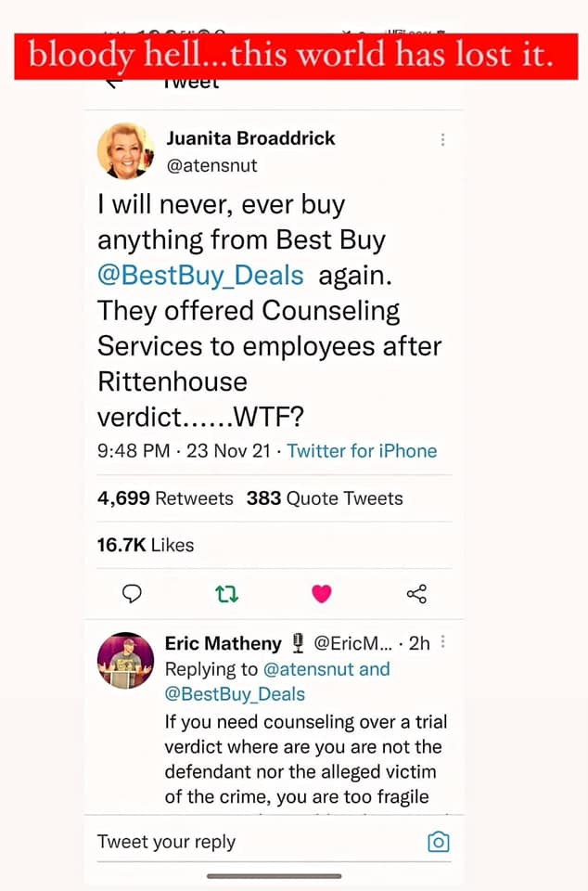This screenshot has width=588, height=891.
Task: Open three-dot menu on Eric Matheny's reply
Action: pos(443,642)
